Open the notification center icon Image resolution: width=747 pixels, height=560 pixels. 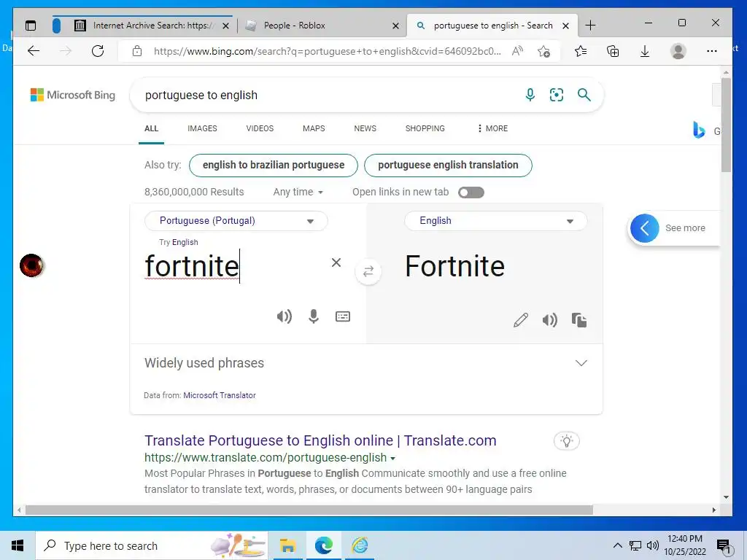[724, 547]
